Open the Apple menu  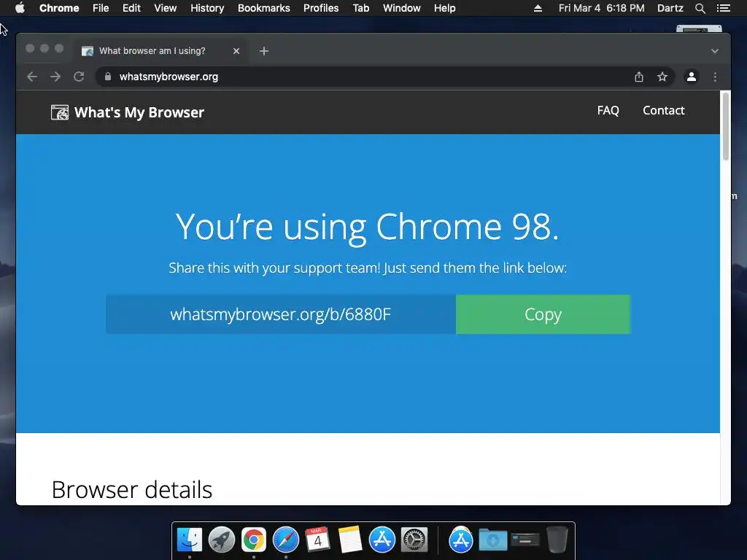pyautogui.click(x=20, y=8)
